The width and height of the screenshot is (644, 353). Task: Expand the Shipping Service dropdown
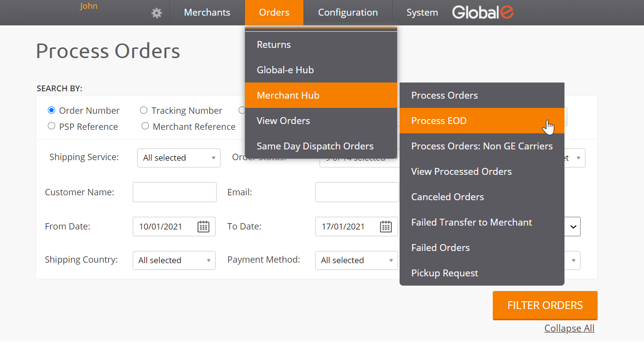(x=179, y=158)
